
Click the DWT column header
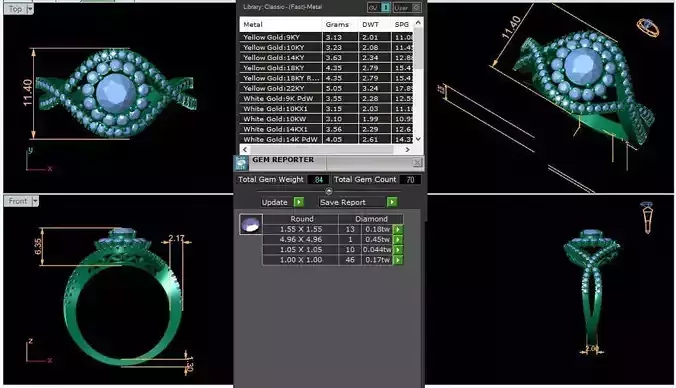pos(375,25)
